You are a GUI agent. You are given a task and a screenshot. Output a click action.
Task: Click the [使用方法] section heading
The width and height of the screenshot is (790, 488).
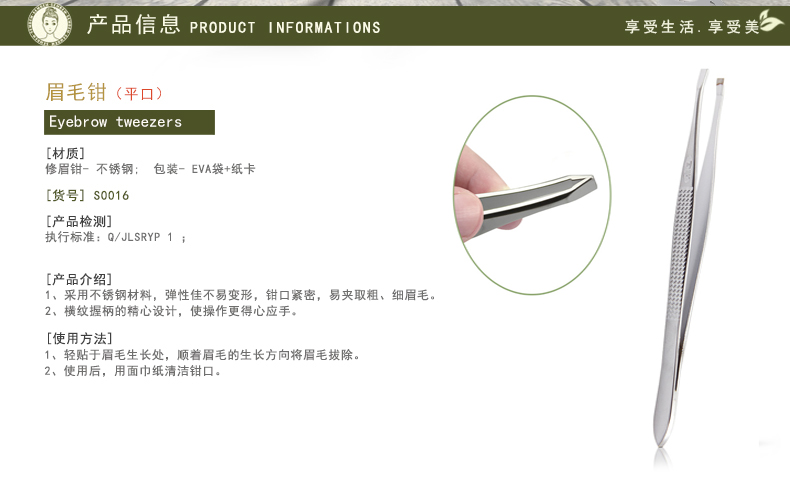[x=79, y=338]
